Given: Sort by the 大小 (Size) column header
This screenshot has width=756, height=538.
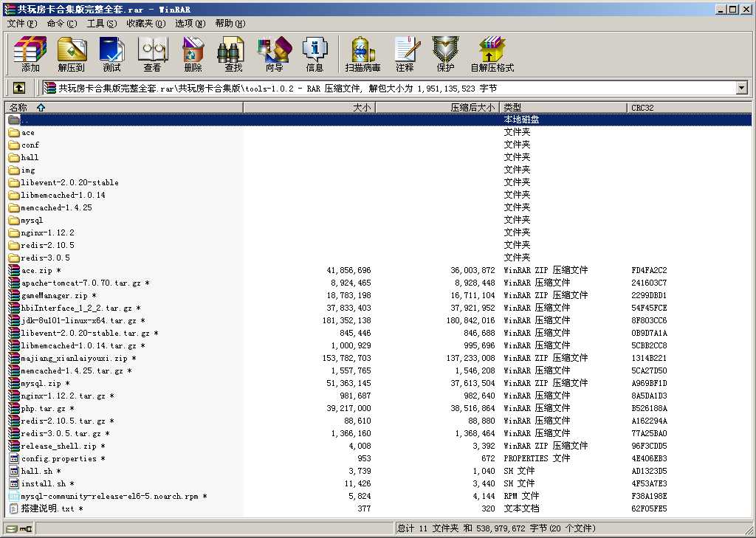Looking at the screenshot, I should coord(309,108).
